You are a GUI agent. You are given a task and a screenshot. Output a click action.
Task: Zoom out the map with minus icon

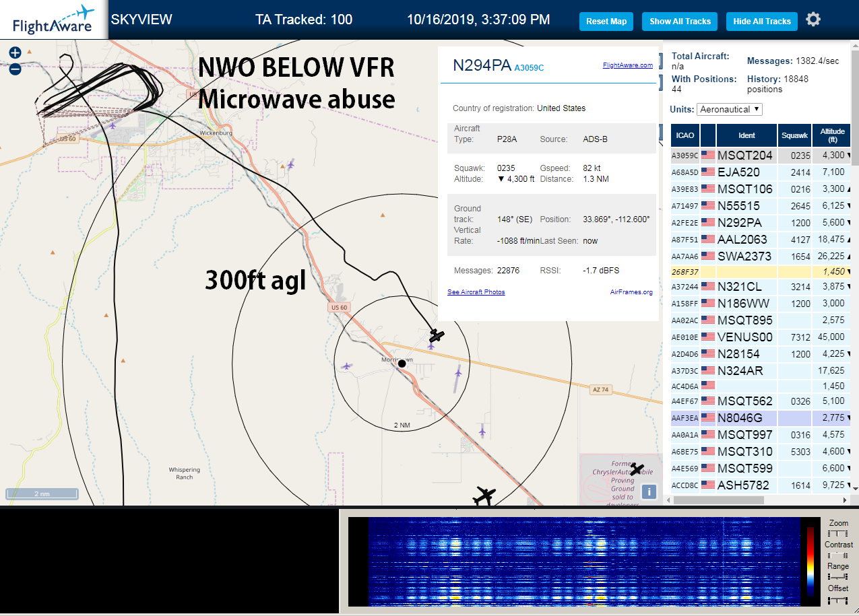click(x=15, y=69)
